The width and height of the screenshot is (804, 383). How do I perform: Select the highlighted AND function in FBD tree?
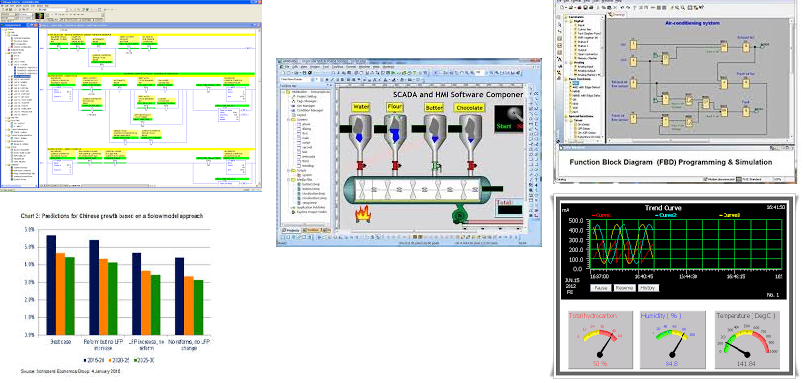click(575, 83)
